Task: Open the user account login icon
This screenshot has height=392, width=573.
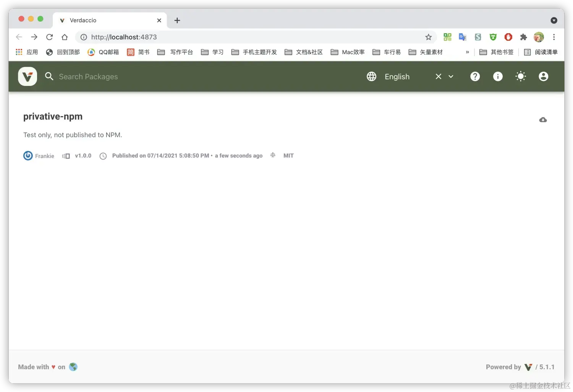Action: coord(543,76)
